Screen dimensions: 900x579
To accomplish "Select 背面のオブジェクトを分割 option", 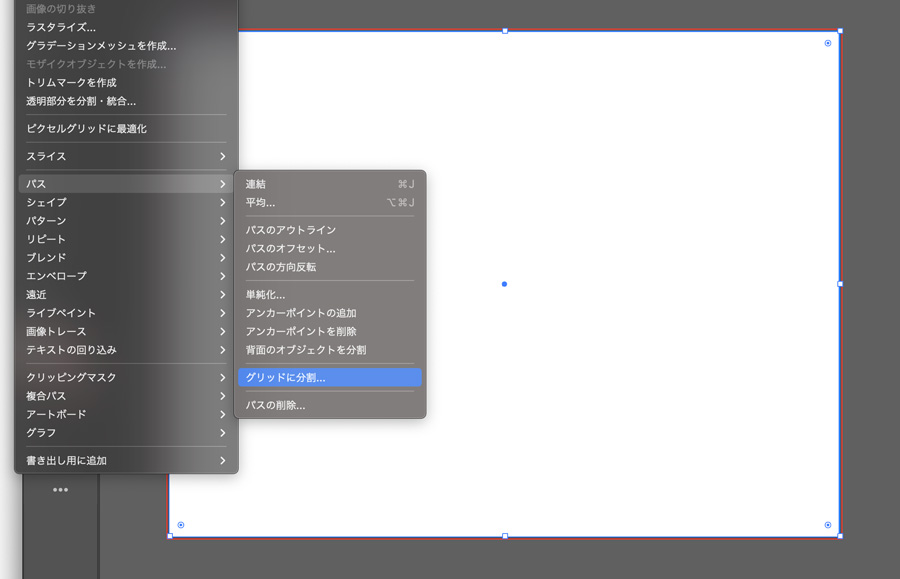I will pos(330,349).
